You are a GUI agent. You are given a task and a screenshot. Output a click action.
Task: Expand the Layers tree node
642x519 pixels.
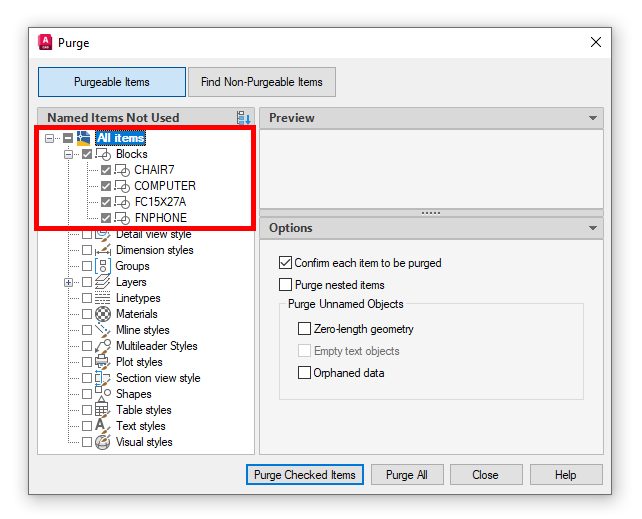coord(69,283)
